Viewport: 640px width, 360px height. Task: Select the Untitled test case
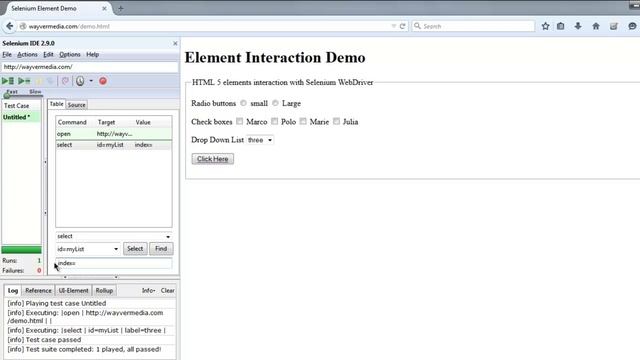click(21, 117)
